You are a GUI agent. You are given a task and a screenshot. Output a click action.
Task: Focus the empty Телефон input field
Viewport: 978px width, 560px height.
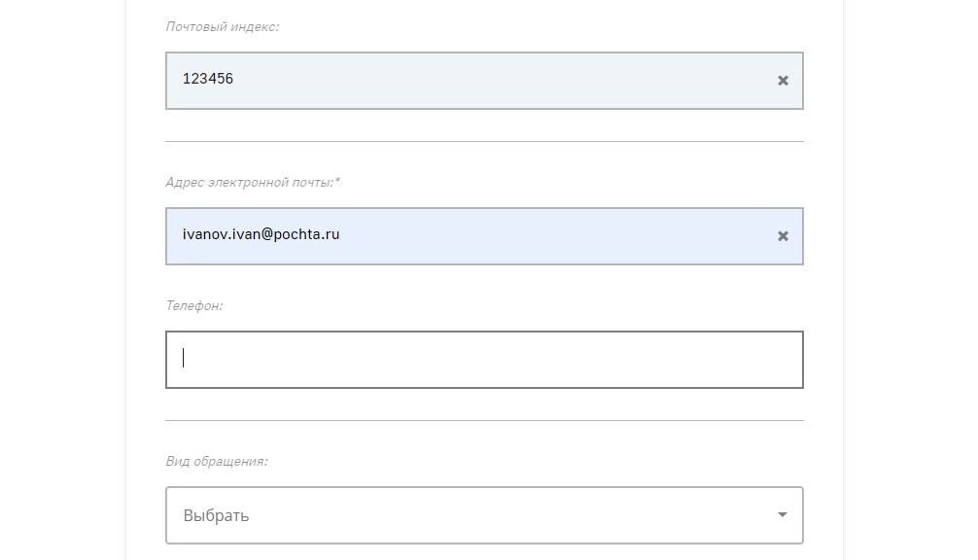tap(484, 360)
